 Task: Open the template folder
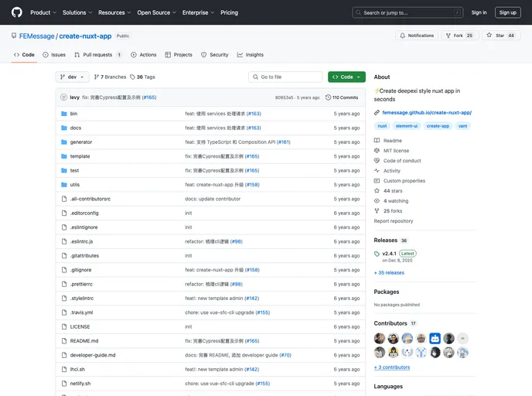(x=80, y=156)
